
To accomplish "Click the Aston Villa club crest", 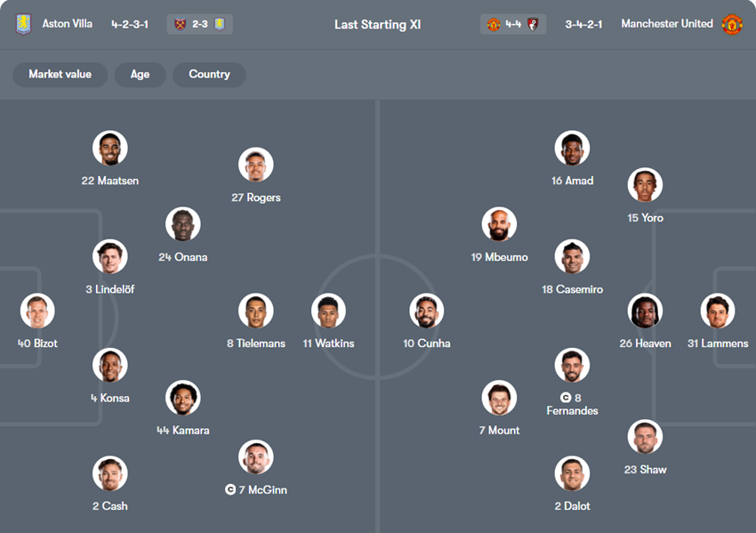I will pyautogui.click(x=23, y=24).
